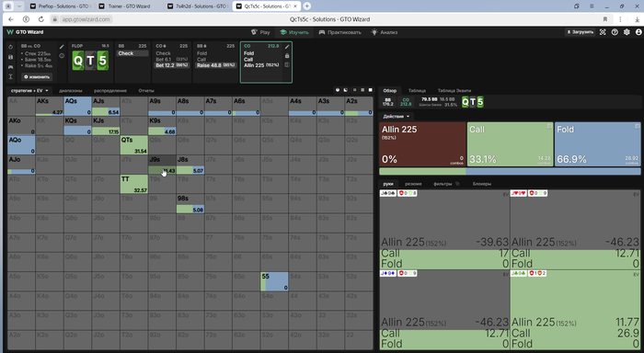
Task: Switch to the Таблица Эквити tab
Action: [x=454, y=91]
